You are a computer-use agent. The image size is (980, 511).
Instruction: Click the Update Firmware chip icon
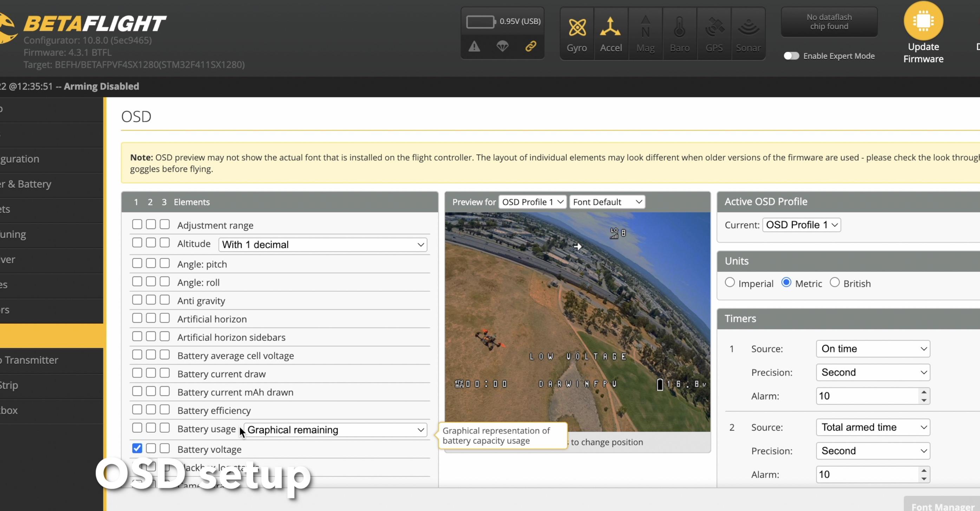[x=923, y=20]
